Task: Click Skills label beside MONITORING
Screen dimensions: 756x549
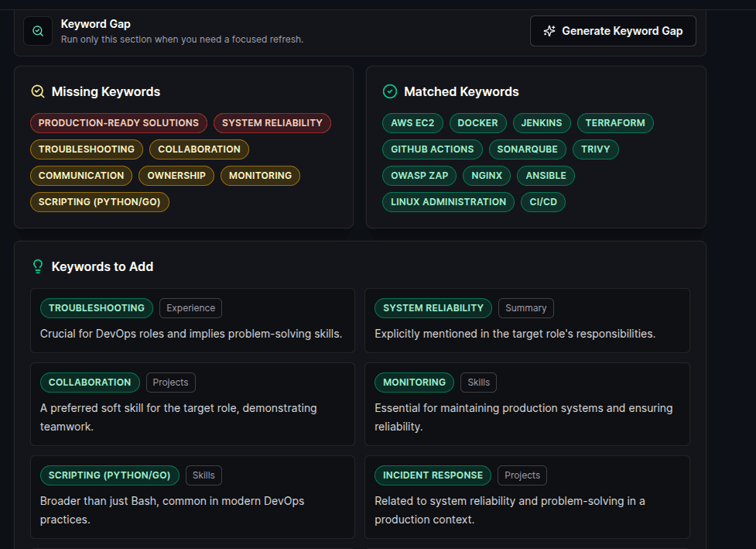Action: (479, 383)
